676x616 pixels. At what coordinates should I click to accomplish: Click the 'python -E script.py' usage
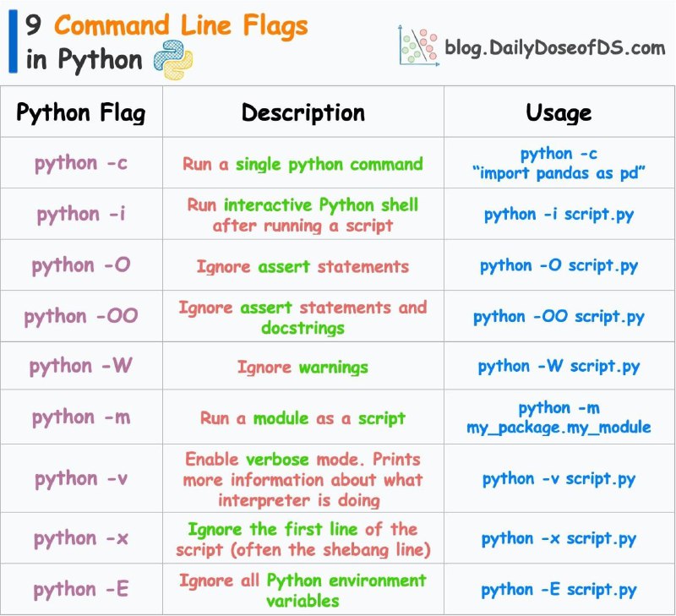(x=559, y=590)
